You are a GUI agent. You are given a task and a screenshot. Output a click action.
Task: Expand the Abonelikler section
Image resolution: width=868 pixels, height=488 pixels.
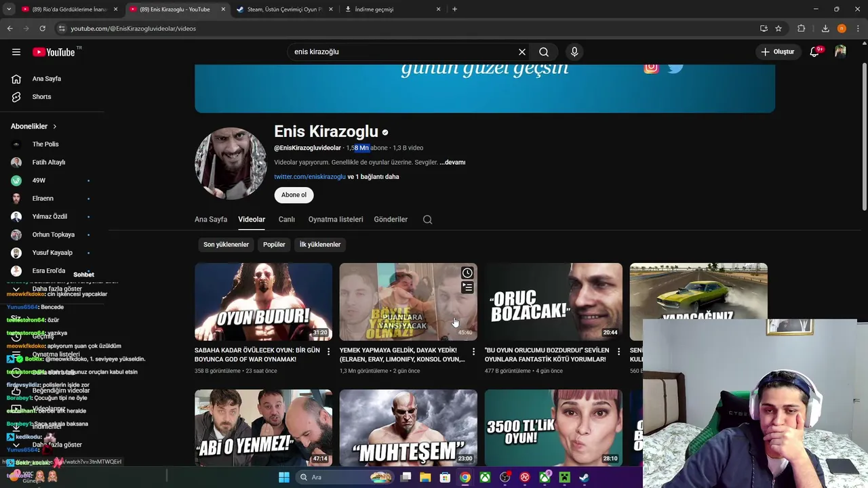pyautogui.click(x=34, y=126)
